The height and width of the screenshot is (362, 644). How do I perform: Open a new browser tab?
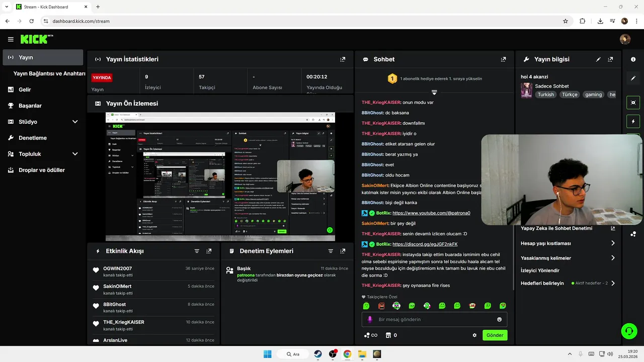[x=98, y=7]
